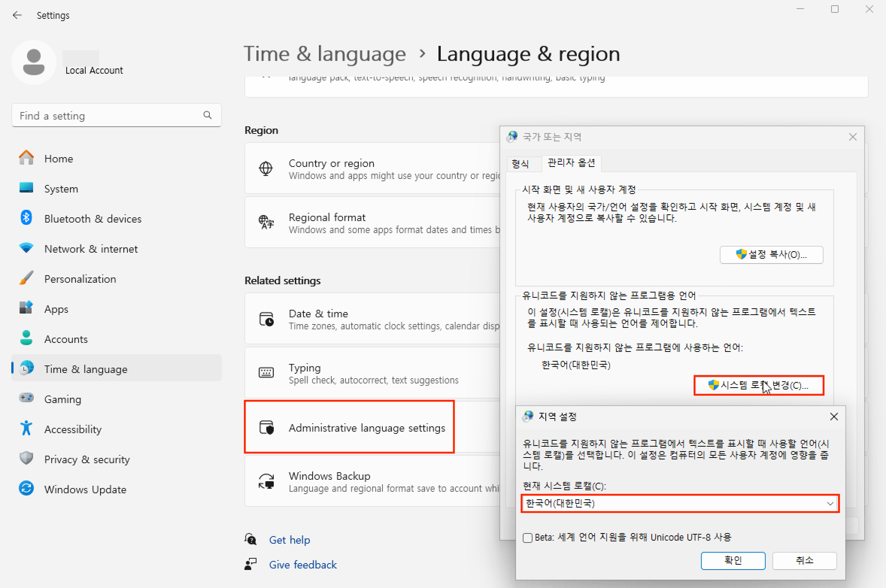Click the Regional format icon
886x588 pixels.
click(266, 222)
